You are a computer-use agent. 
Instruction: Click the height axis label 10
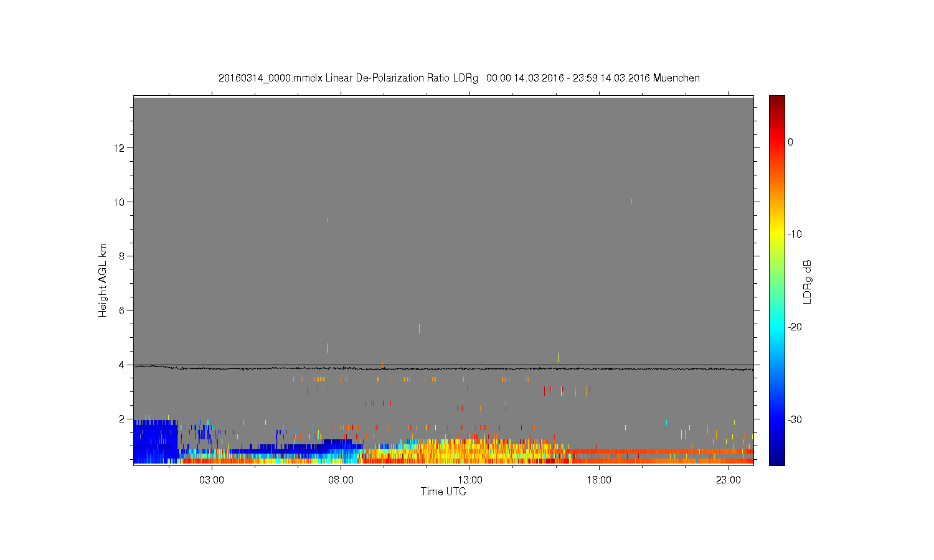pyautogui.click(x=120, y=202)
